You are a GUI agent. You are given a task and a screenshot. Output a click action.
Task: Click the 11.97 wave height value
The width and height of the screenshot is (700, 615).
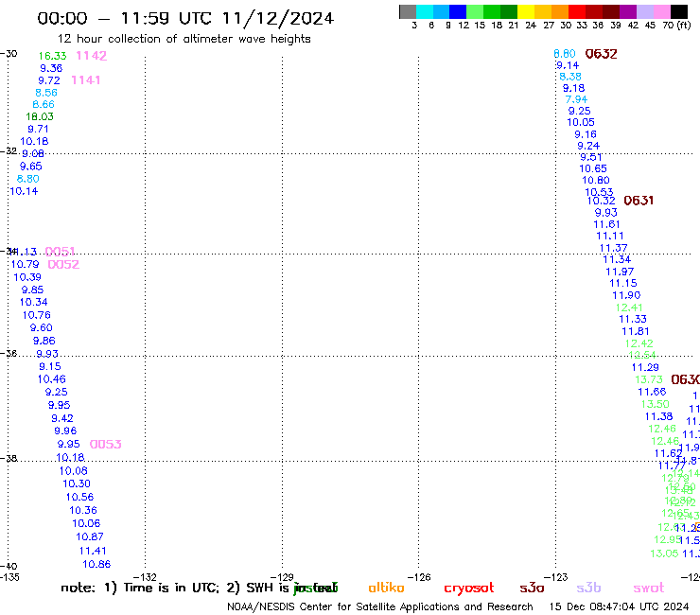tap(620, 272)
